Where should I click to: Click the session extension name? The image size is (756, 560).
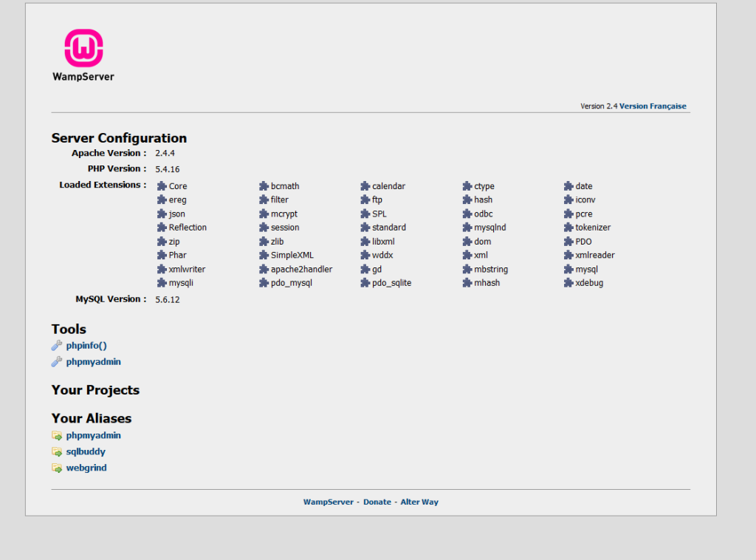click(x=285, y=228)
